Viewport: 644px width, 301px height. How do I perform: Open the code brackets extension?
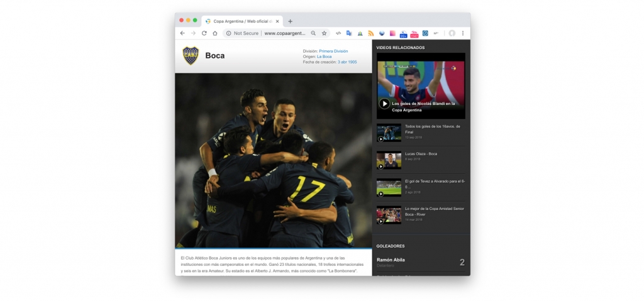click(338, 33)
